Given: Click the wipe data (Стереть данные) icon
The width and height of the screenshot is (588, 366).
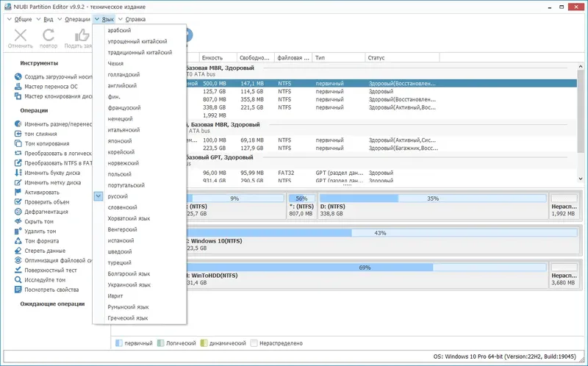Looking at the screenshot, I should coord(18,251).
